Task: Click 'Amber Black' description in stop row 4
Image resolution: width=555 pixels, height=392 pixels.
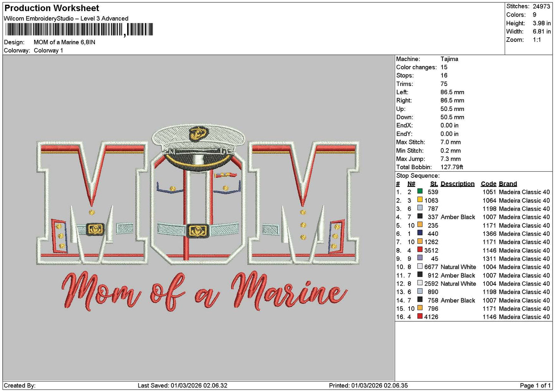Action: pos(458,217)
